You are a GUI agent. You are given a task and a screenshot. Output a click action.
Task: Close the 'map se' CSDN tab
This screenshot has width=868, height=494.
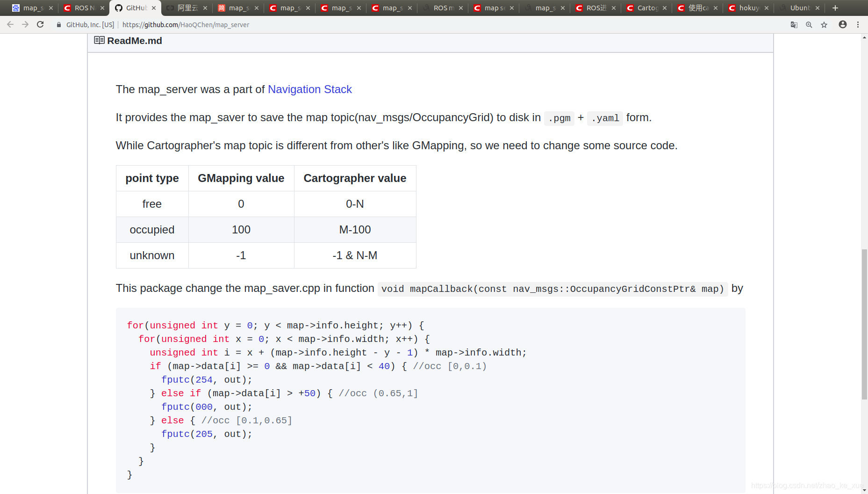pyautogui.click(x=512, y=8)
